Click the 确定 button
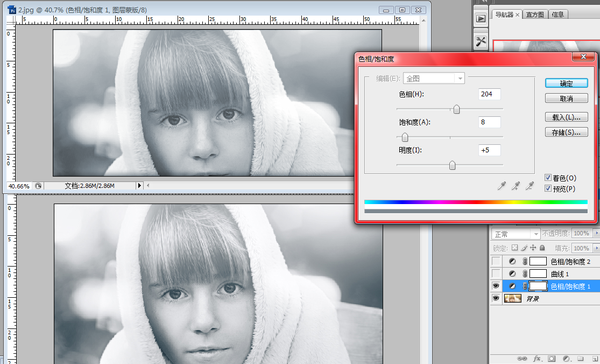Viewport: 600px width, 364px height. pos(566,83)
